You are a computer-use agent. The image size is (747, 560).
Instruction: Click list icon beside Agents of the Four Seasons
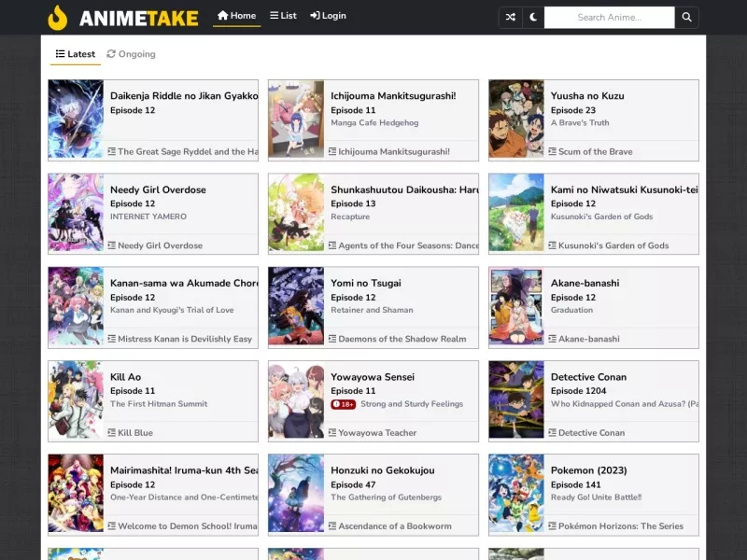[x=332, y=245]
